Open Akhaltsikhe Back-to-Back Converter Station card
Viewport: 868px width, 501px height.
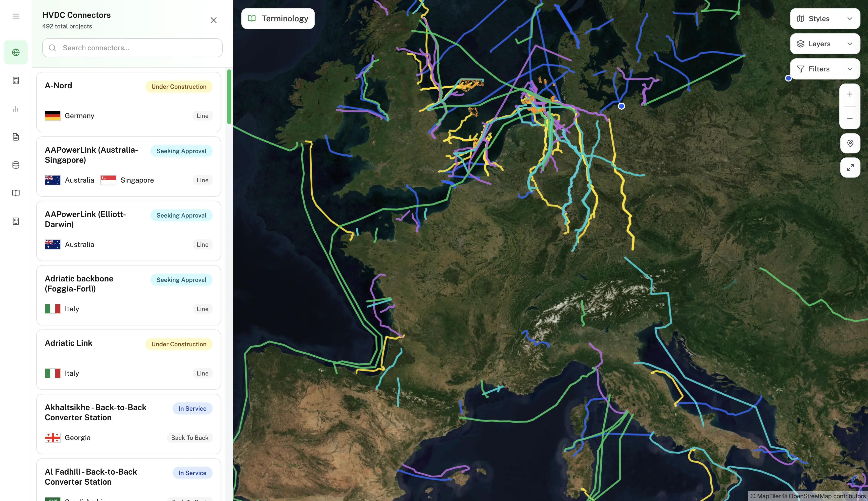coord(129,424)
